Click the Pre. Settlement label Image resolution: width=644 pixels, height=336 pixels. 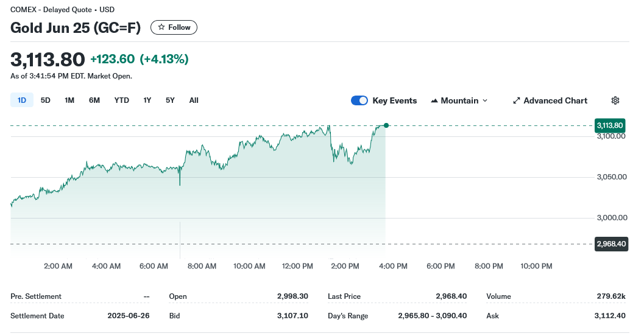point(36,296)
